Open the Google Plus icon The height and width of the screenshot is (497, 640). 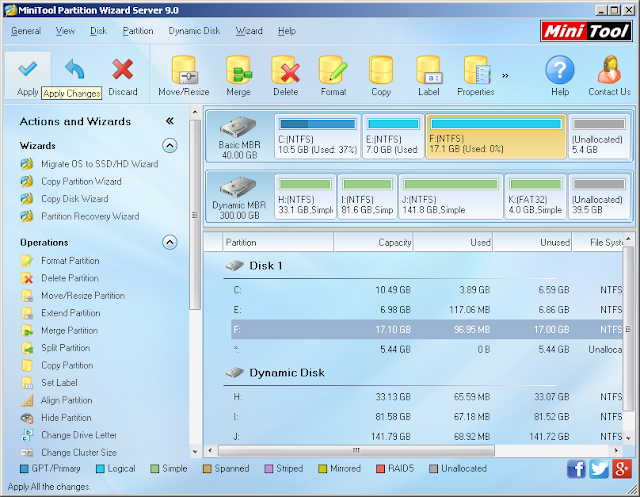pos(622,468)
